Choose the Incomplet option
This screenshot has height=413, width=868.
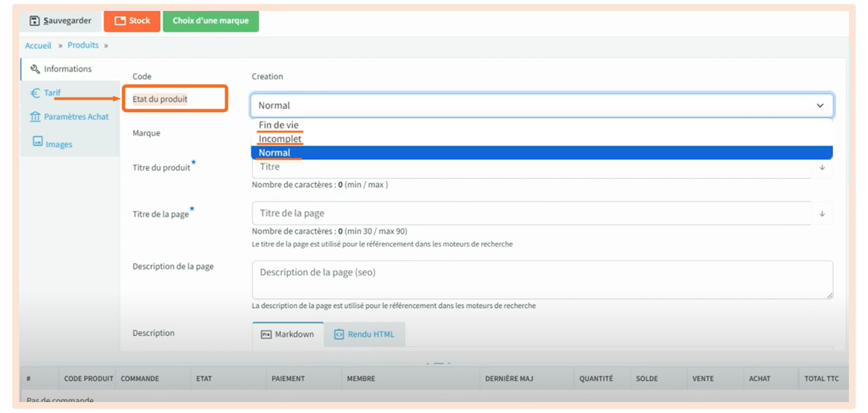[x=280, y=139]
